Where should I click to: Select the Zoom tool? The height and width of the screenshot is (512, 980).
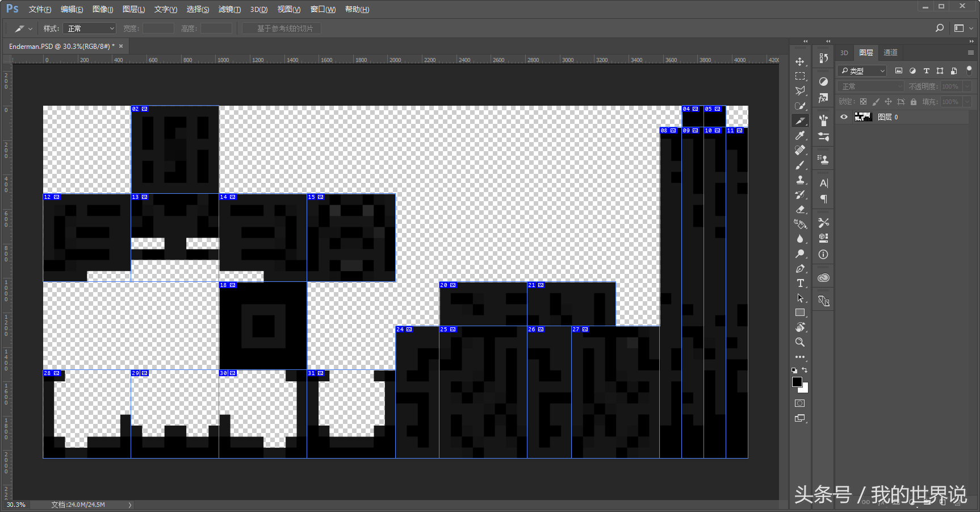pyautogui.click(x=800, y=342)
